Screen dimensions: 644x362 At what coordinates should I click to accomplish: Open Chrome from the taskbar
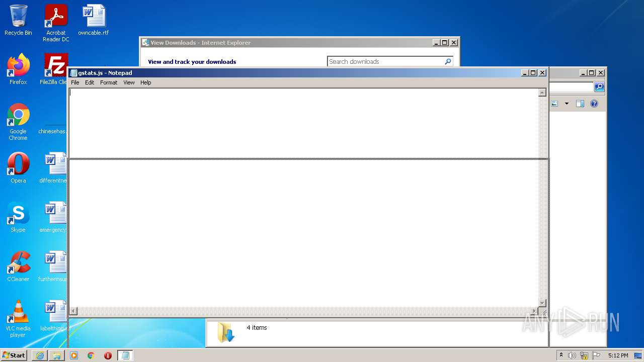[91, 355]
